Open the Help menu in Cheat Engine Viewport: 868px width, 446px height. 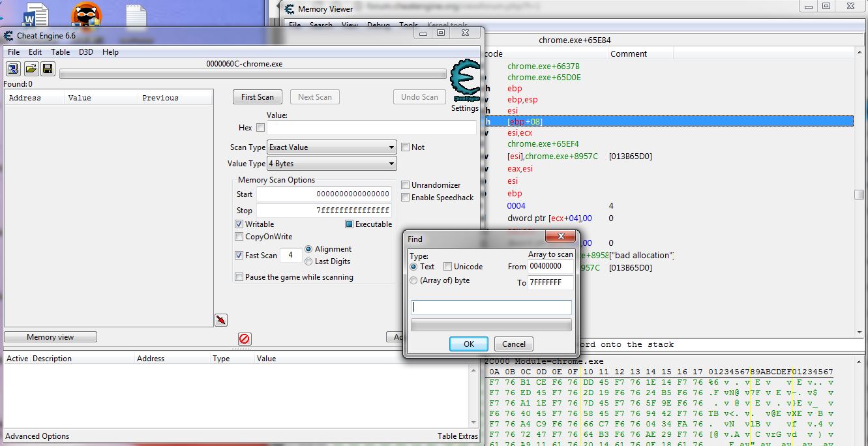point(111,52)
